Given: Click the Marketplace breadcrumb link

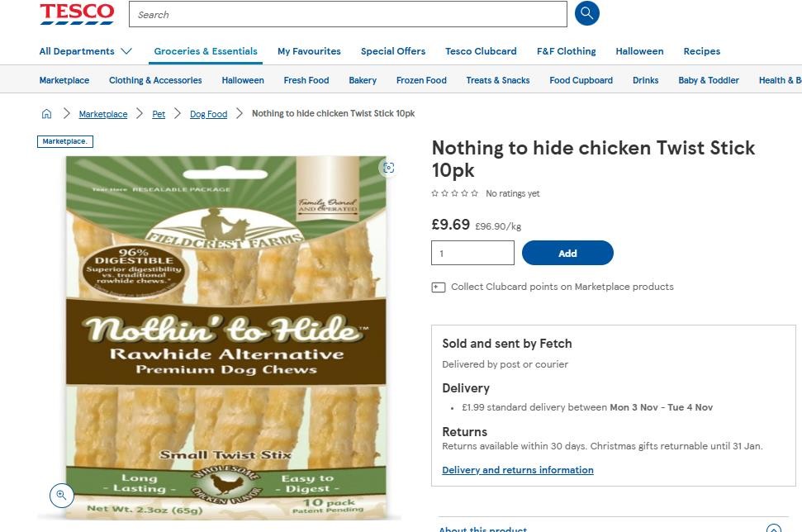Looking at the screenshot, I should (103, 114).
